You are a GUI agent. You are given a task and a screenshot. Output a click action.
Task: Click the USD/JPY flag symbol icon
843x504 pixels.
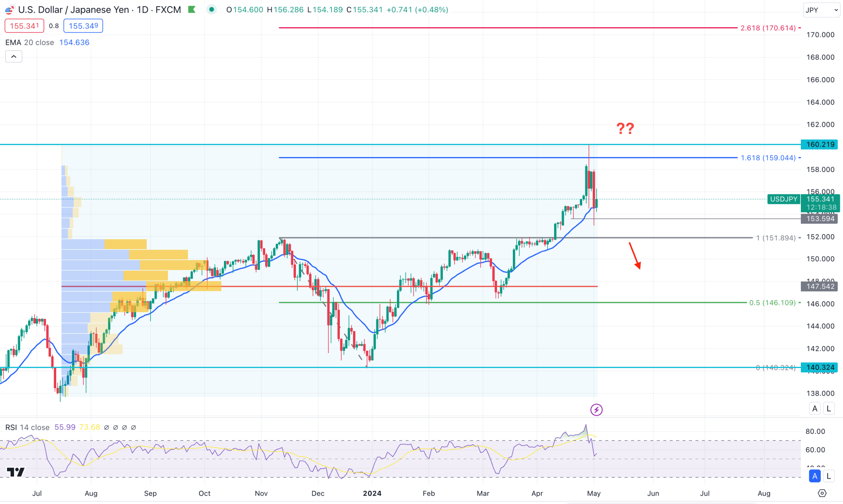pos(9,10)
